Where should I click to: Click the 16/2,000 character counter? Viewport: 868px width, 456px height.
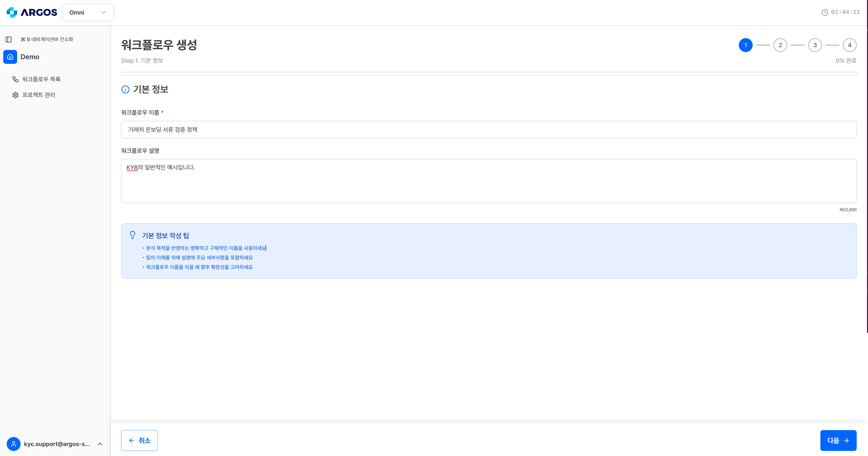[x=848, y=210]
